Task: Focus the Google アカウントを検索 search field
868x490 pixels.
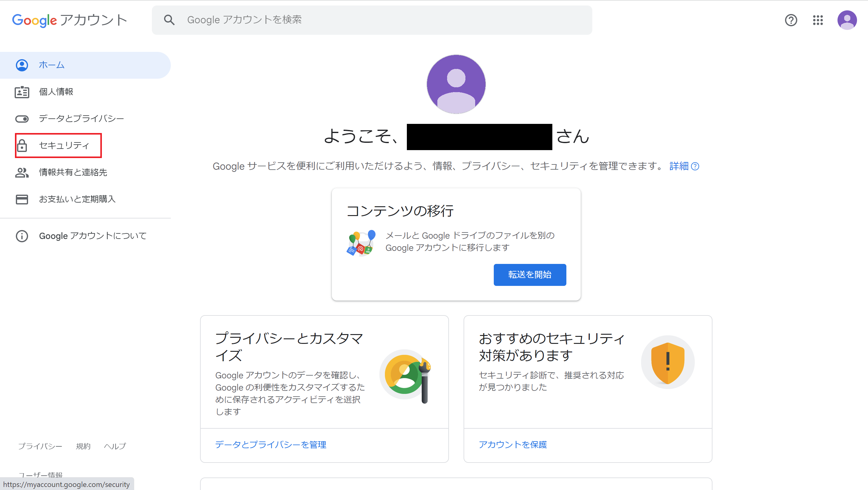Action: point(372,20)
